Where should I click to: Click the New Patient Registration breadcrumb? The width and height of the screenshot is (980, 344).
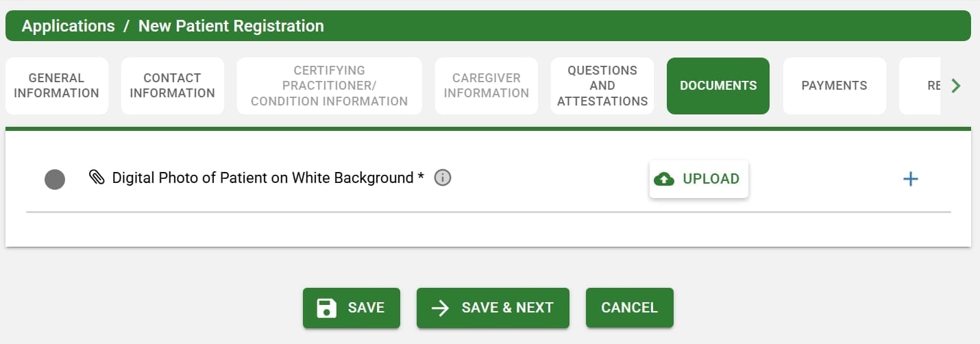click(x=231, y=26)
